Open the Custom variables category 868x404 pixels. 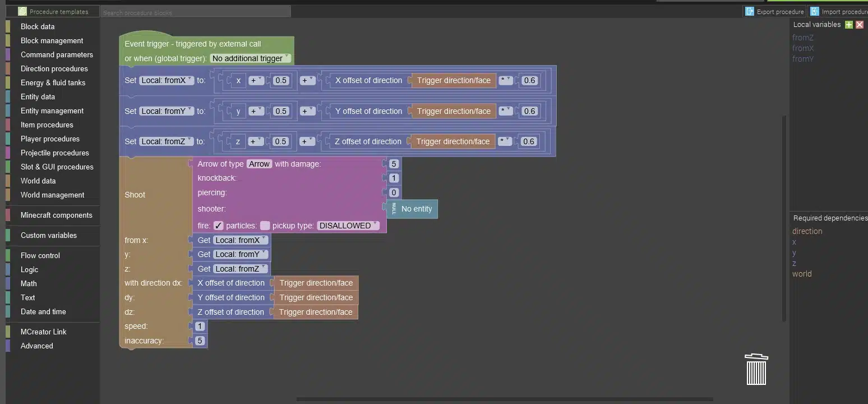click(x=49, y=235)
